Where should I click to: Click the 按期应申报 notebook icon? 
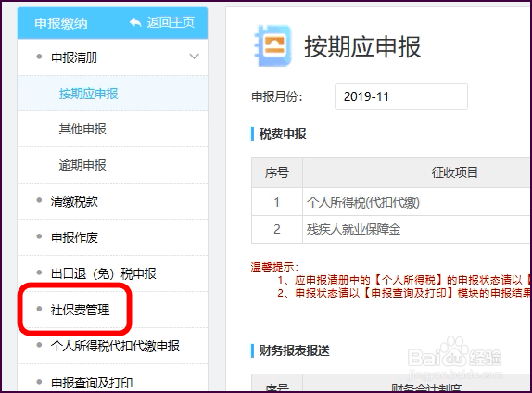273,46
